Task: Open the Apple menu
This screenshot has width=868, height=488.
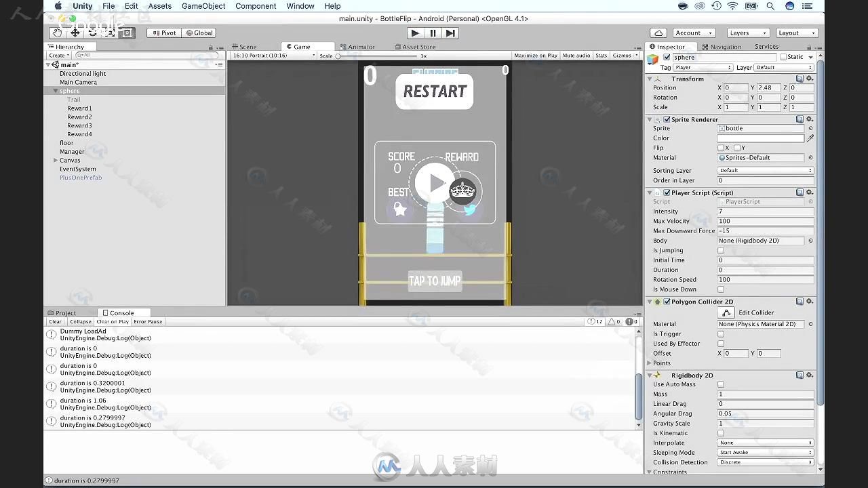Action: point(58,6)
